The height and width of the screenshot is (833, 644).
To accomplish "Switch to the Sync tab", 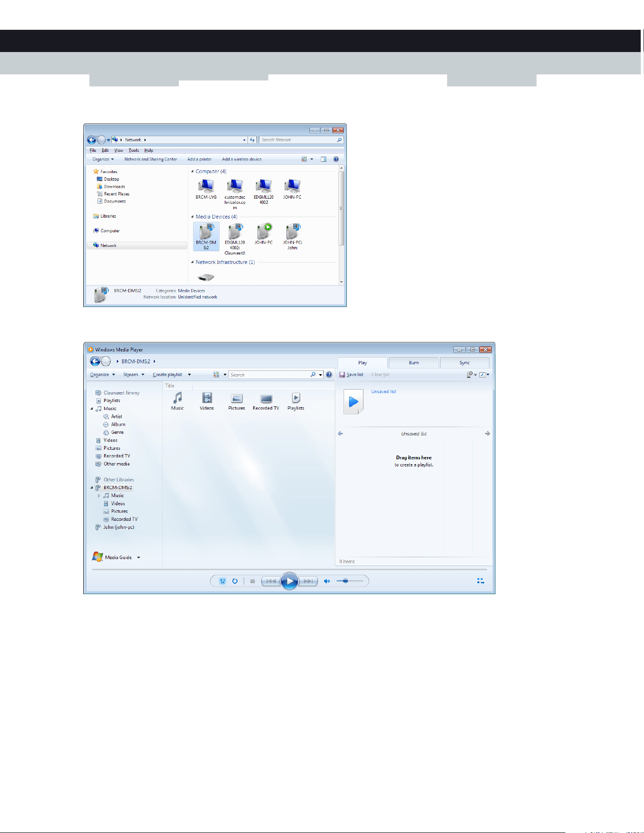I will pyautogui.click(x=464, y=363).
